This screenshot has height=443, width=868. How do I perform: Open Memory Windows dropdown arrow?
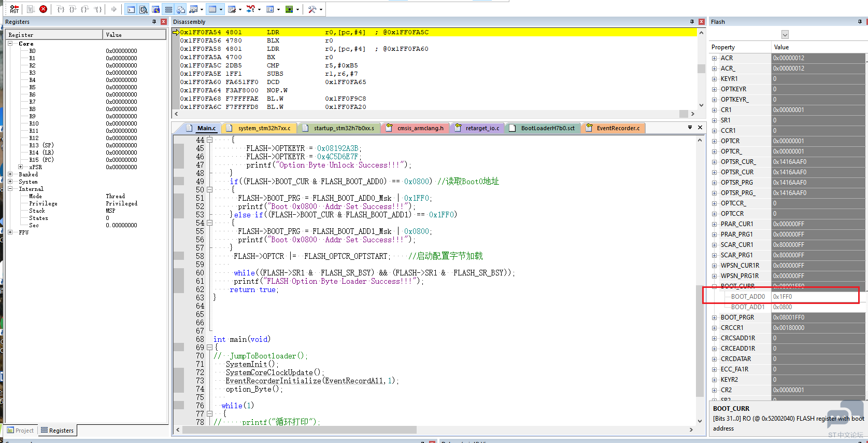click(x=221, y=9)
